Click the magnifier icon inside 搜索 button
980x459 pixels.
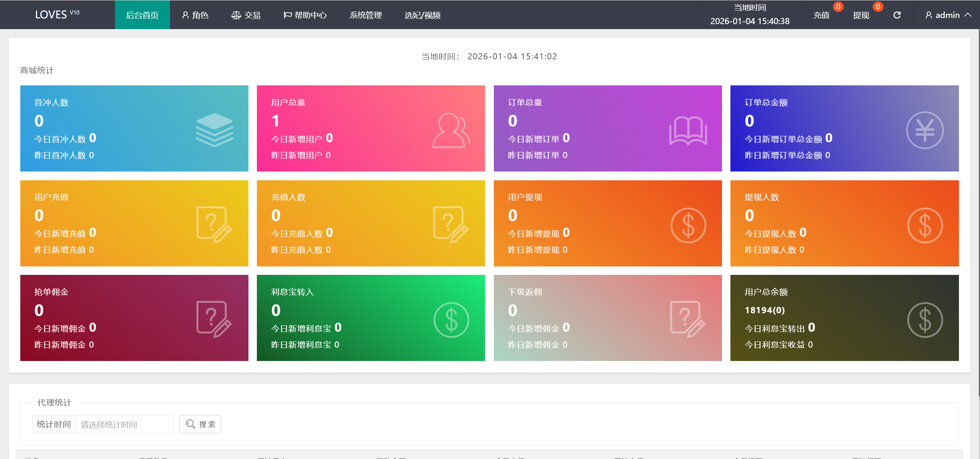[x=190, y=424]
